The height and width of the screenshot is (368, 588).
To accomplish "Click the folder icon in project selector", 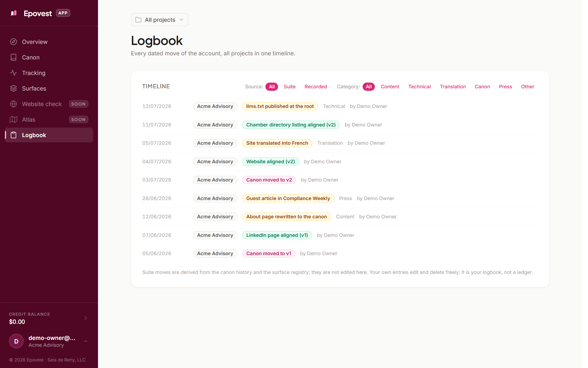I will click(x=138, y=20).
